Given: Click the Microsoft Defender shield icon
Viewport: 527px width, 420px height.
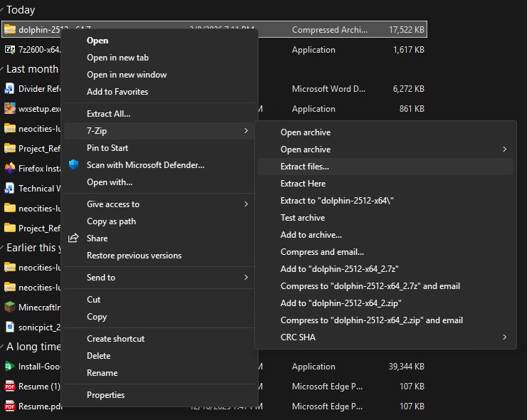Looking at the screenshot, I should coord(73,165).
